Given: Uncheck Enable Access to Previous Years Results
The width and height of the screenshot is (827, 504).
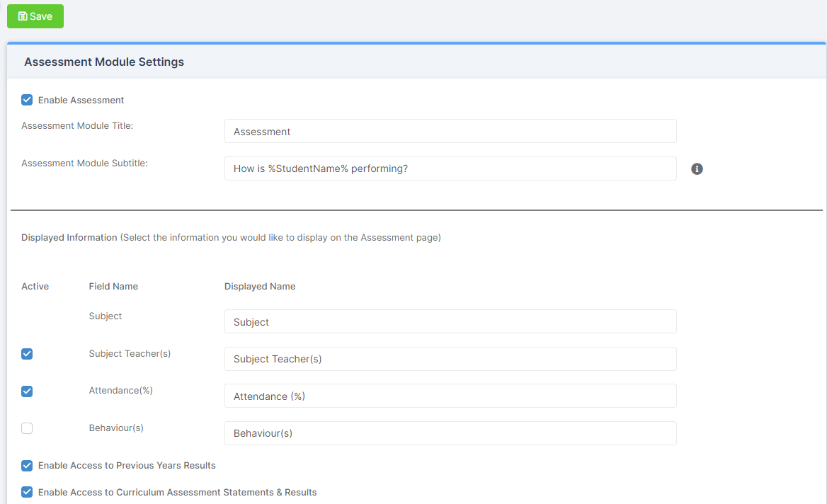Looking at the screenshot, I should (26, 466).
